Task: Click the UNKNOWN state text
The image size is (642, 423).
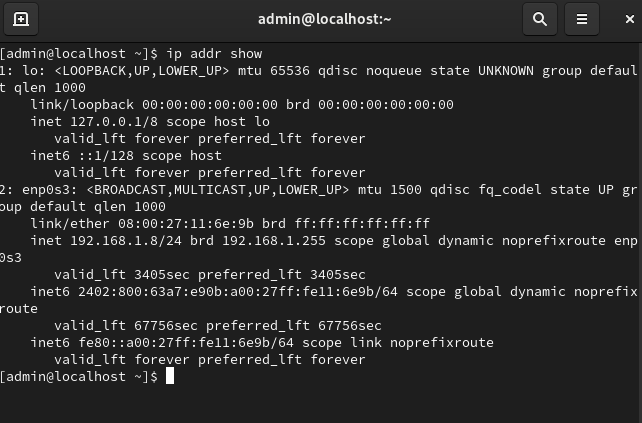Action: (506, 70)
